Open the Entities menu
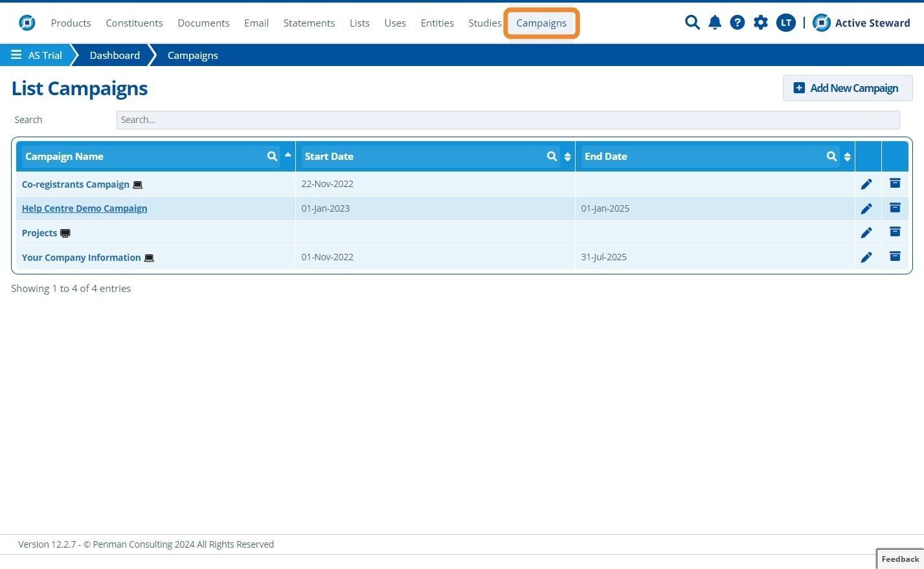924x569 pixels. (x=437, y=23)
